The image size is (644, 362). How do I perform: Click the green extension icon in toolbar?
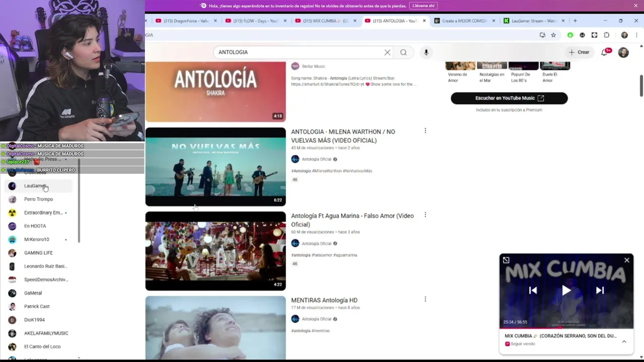570,35
